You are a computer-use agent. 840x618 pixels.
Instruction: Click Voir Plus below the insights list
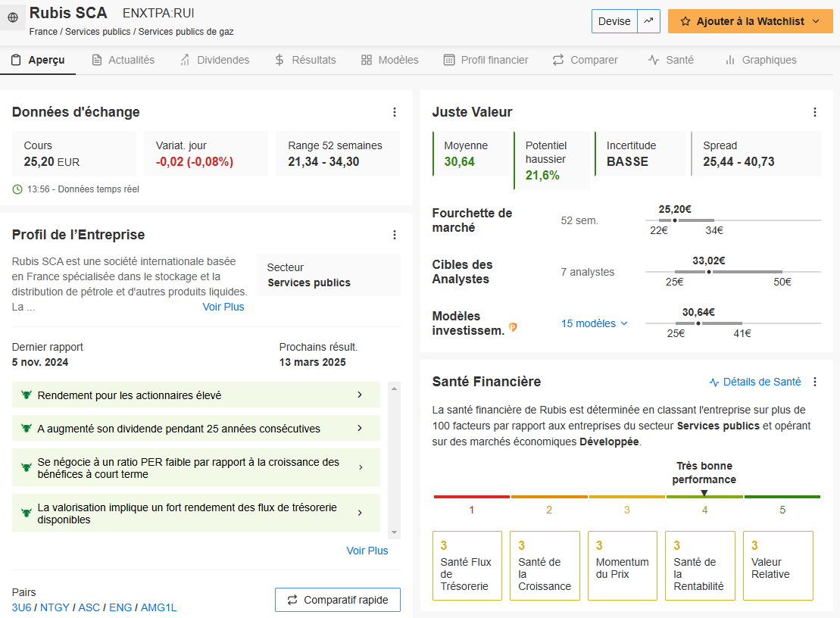(367, 551)
